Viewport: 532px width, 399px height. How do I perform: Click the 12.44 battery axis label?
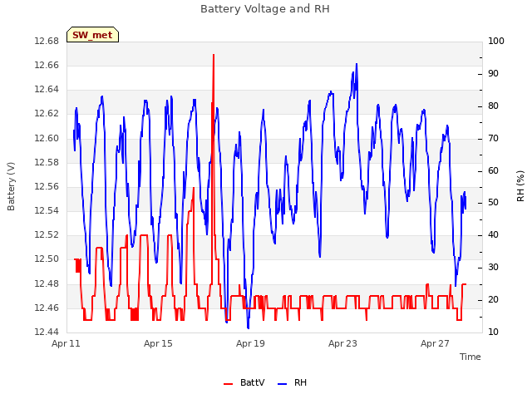tap(47, 332)
